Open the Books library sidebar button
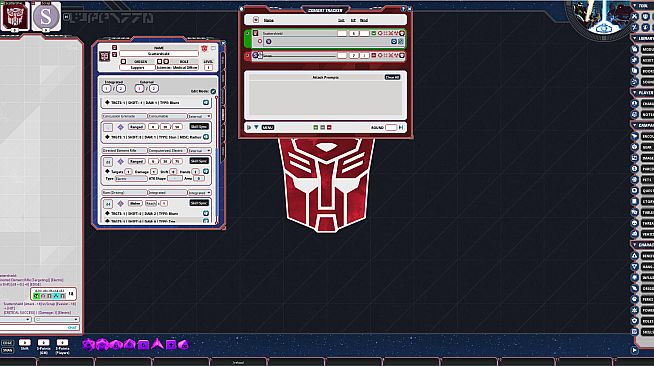The width and height of the screenshot is (654, 366). tap(643, 71)
